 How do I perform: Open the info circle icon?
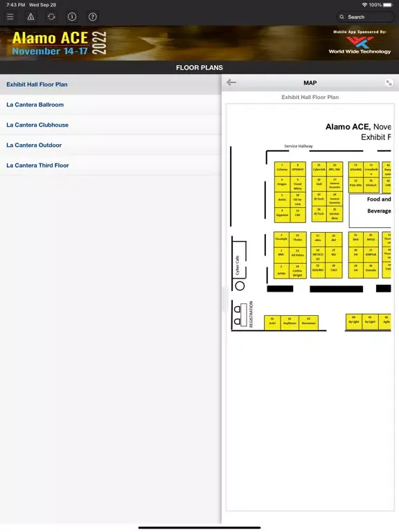pos(72,17)
